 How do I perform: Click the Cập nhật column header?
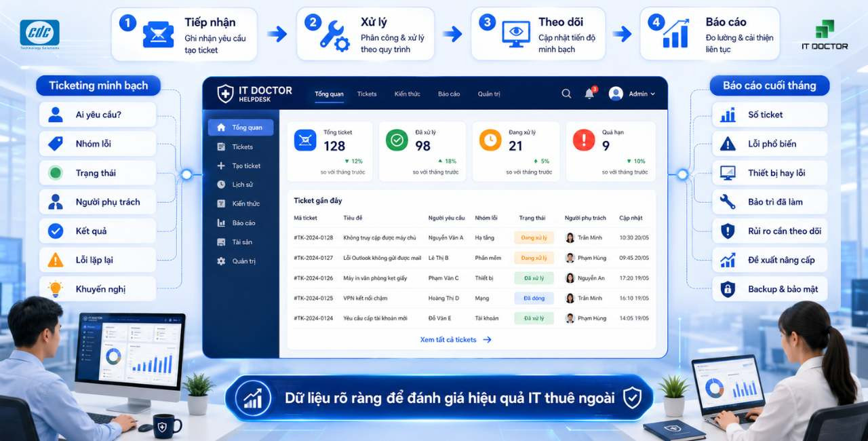coord(631,218)
